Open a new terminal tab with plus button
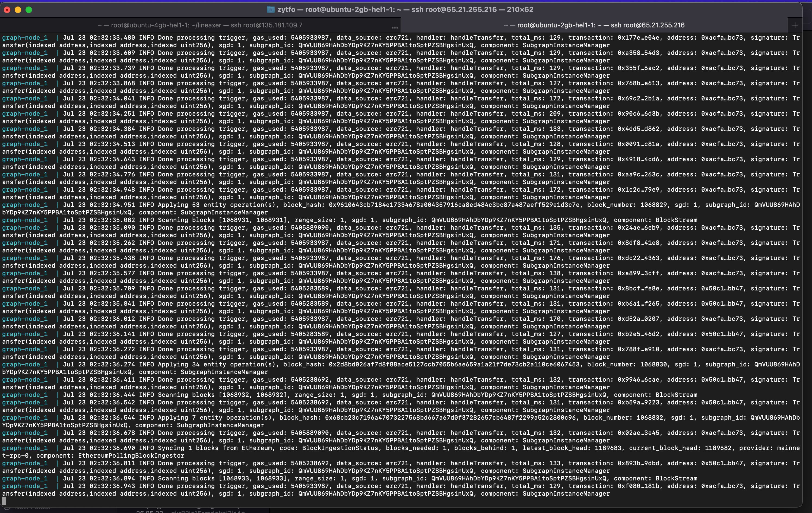812x513 pixels. pyautogui.click(x=795, y=25)
